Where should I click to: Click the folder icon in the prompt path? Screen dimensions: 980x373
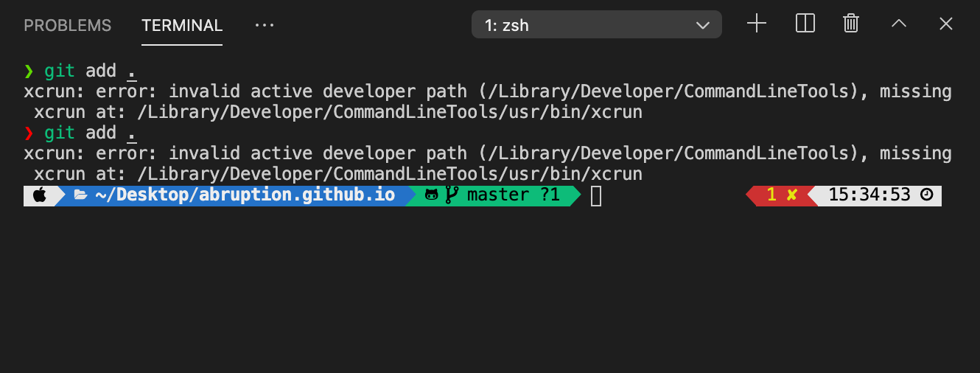(81, 195)
